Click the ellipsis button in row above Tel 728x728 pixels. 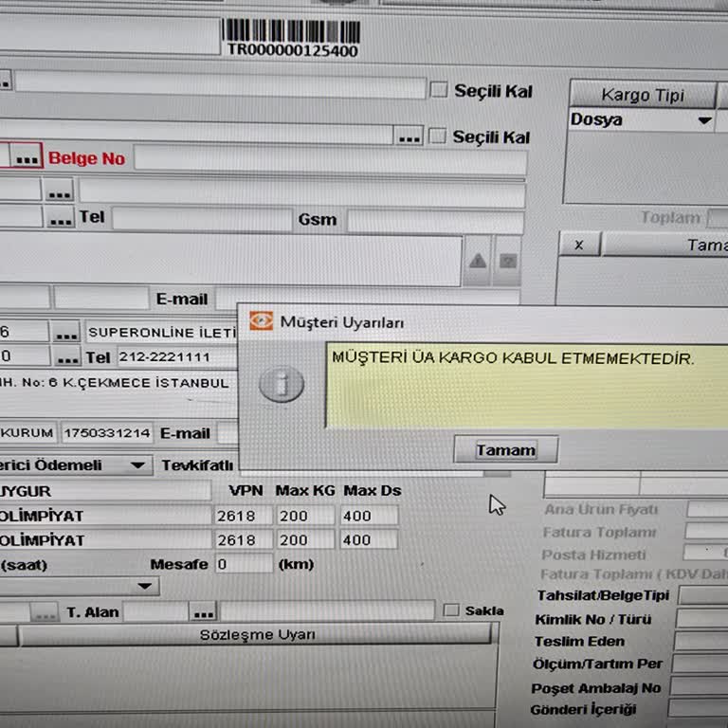point(59,191)
